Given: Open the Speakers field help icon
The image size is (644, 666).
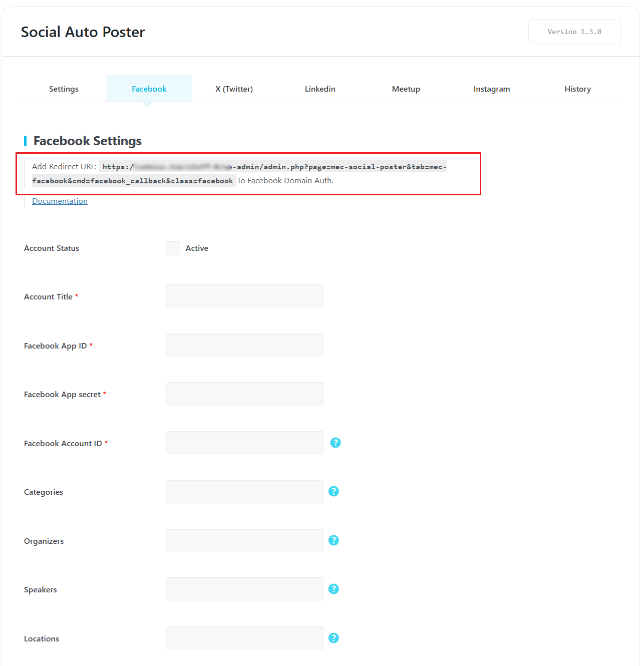Looking at the screenshot, I should tap(334, 589).
